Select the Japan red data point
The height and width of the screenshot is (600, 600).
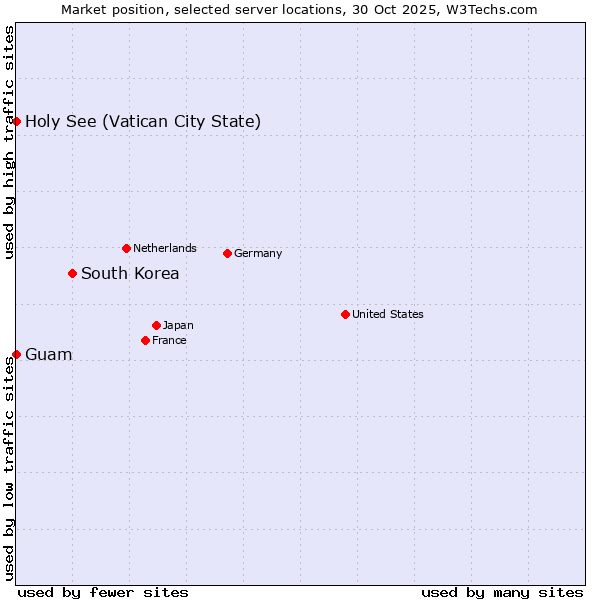[156, 325]
